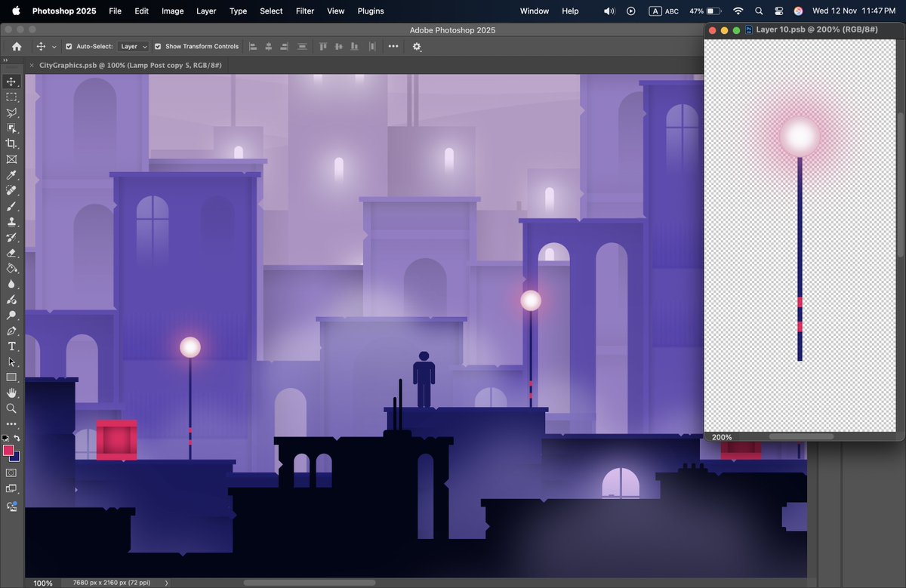
Task: Open Edit Toolbar three-dots button in tools panel
Action: [x=11, y=424]
